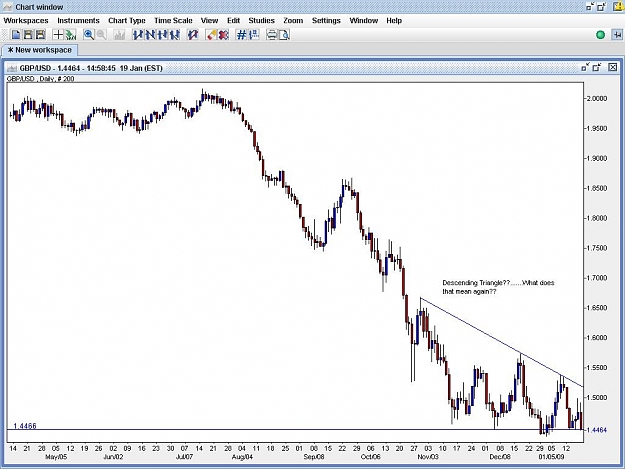Open the View menu
This screenshot has height=469, width=625.
209,20
